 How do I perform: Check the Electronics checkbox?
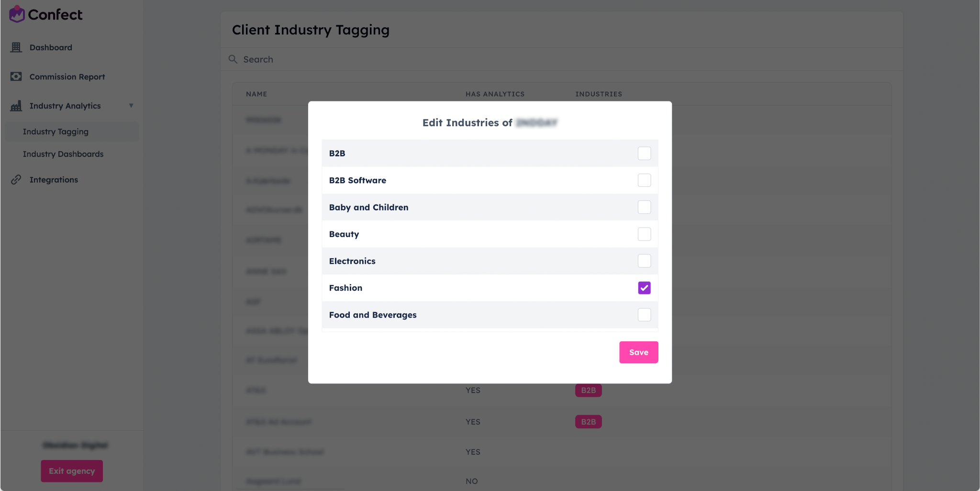pyautogui.click(x=644, y=261)
